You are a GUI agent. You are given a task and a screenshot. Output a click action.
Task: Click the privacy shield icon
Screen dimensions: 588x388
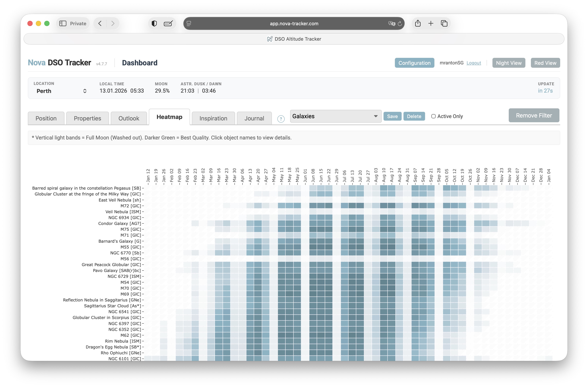(154, 23)
